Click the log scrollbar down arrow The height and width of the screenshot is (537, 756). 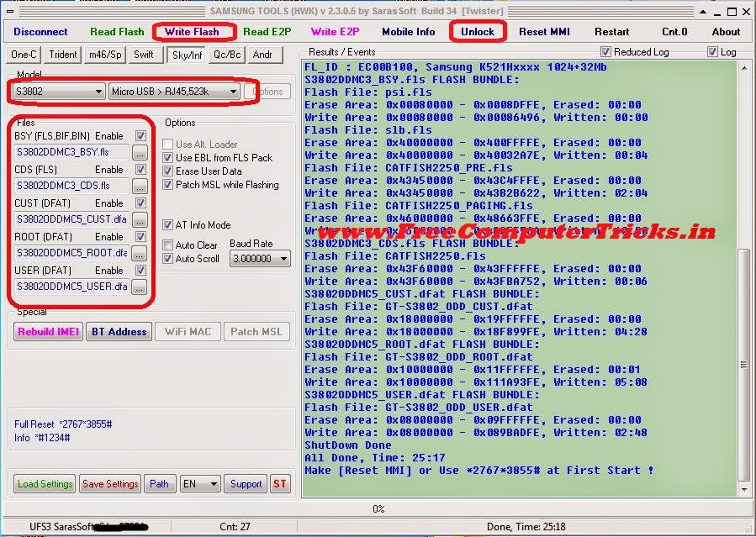pyautogui.click(x=744, y=490)
